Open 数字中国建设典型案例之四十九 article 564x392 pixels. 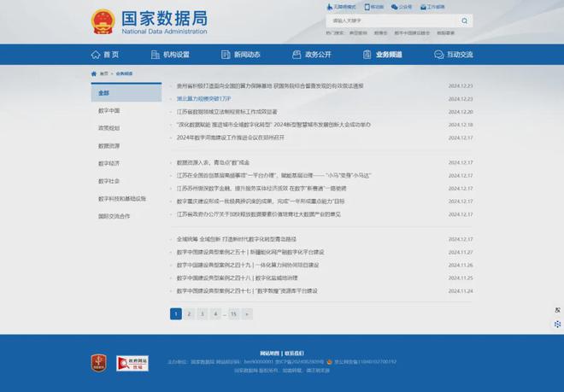coord(248,265)
